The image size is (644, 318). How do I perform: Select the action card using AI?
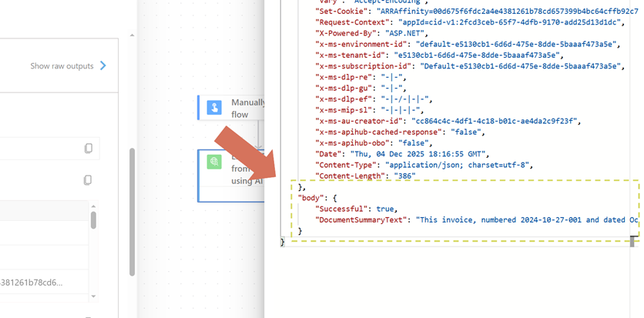pyautogui.click(x=231, y=176)
